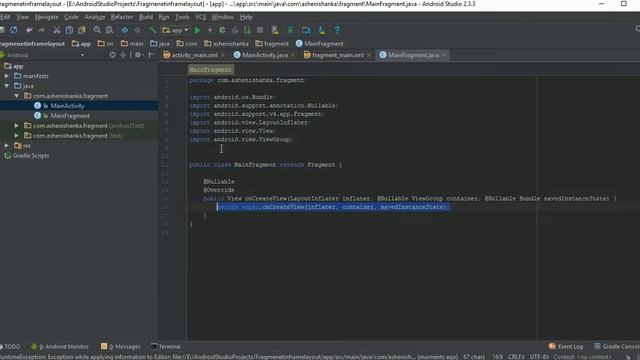
Task: Close the MainFragment.java tab
Action: 444,55
